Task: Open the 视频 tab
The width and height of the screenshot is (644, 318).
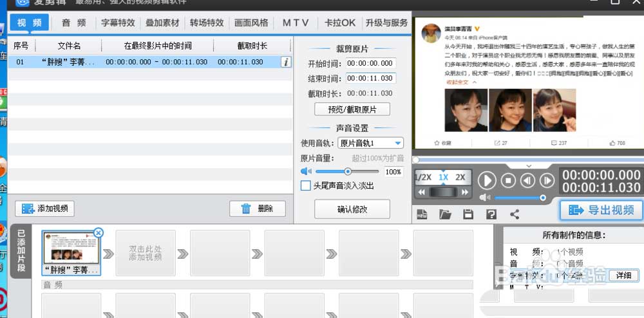Action: click(x=29, y=23)
